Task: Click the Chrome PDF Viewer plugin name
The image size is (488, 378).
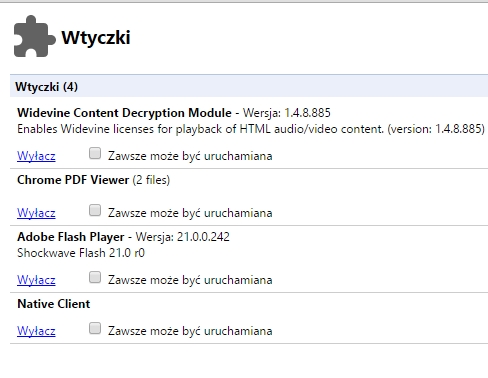Action: pyautogui.click(x=73, y=180)
